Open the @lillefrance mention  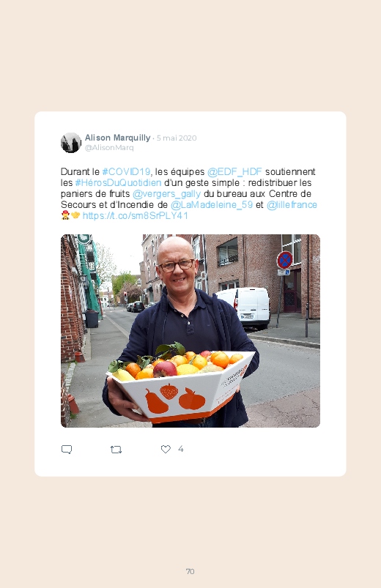pos(292,205)
